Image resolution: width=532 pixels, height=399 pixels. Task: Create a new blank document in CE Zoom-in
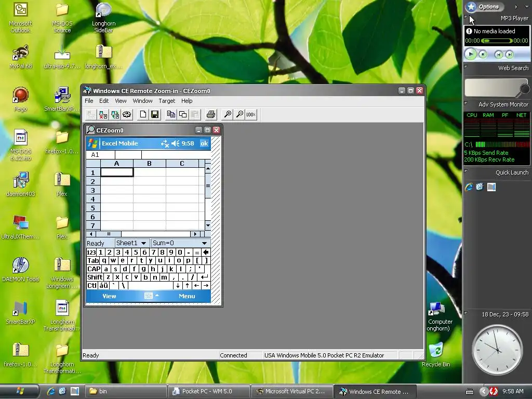tap(143, 115)
